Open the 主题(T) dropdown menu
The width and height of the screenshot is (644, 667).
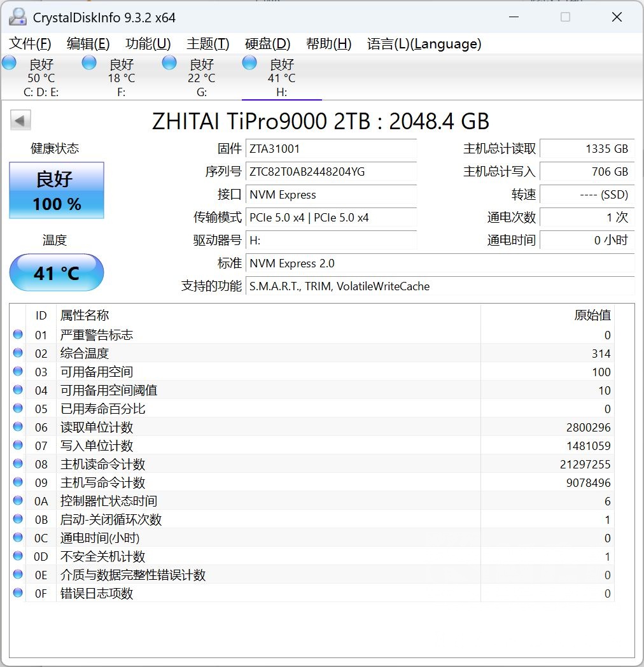coord(206,44)
